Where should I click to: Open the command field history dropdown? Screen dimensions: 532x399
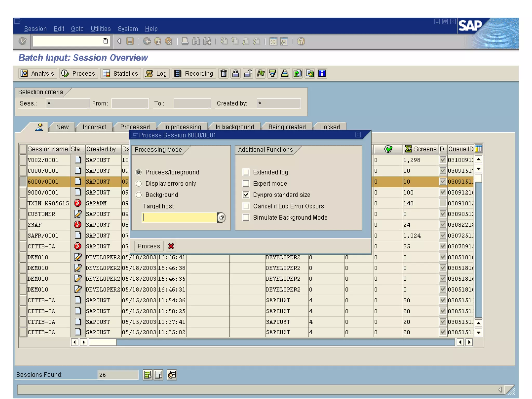pos(105,41)
